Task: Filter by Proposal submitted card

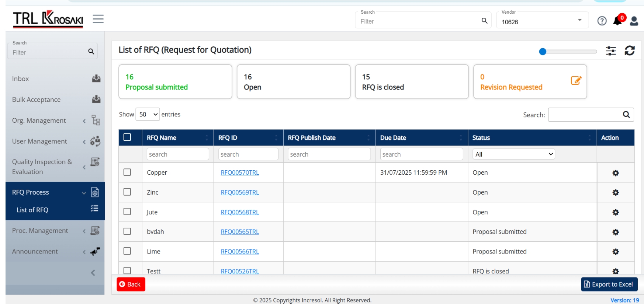Action: [175, 81]
